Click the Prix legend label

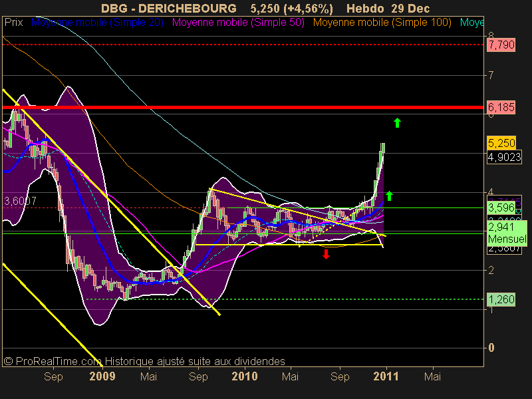click(13, 23)
